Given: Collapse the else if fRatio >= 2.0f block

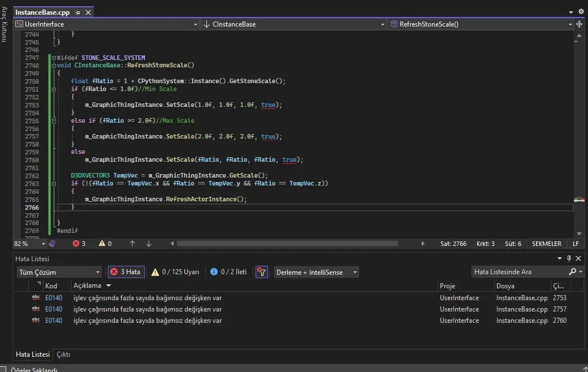Looking at the screenshot, I should (54, 121).
